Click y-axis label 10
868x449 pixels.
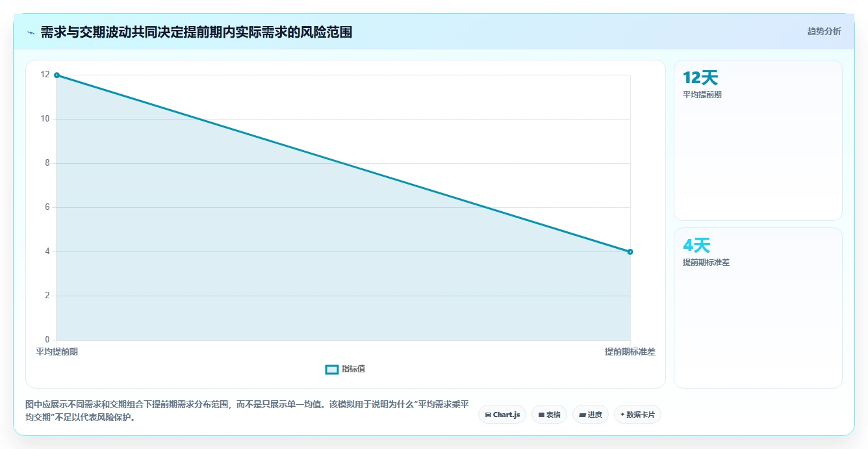pyautogui.click(x=45, y=119)
